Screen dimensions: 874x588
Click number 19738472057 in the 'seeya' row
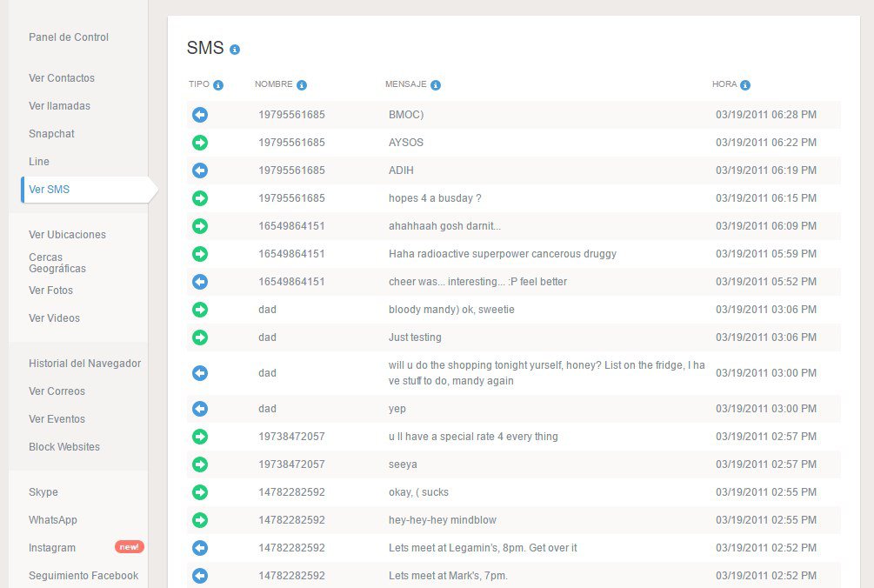pos(291,464)
